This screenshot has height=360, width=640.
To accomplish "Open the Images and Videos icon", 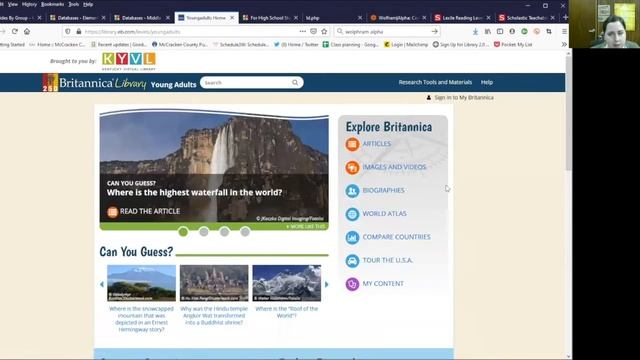I will (352, 167).
